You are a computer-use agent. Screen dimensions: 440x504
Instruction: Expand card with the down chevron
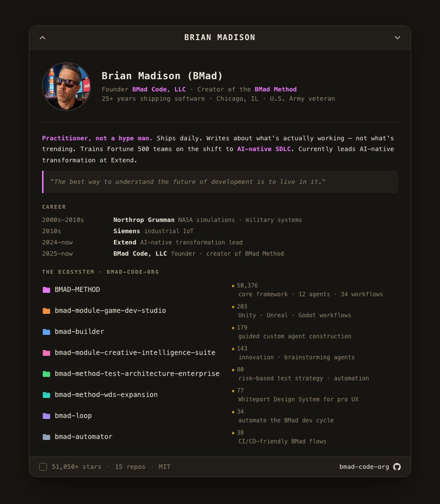(x=397, y=38)
